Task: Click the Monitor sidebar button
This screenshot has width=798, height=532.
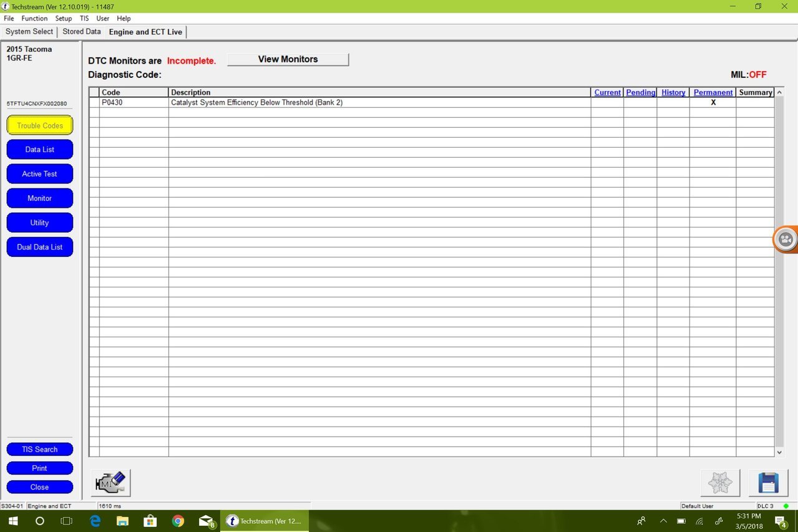Action: 40,198
